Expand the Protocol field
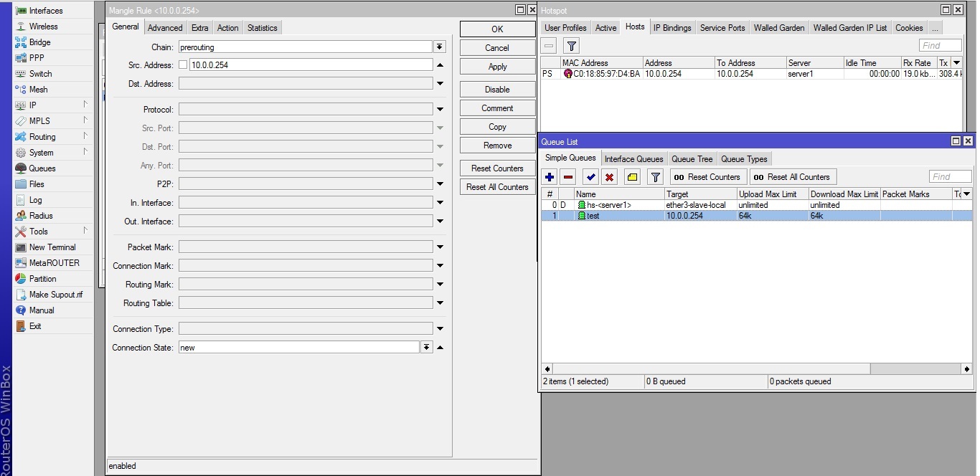Viewport: 980px width, 476px height. (x=440, y=110)
